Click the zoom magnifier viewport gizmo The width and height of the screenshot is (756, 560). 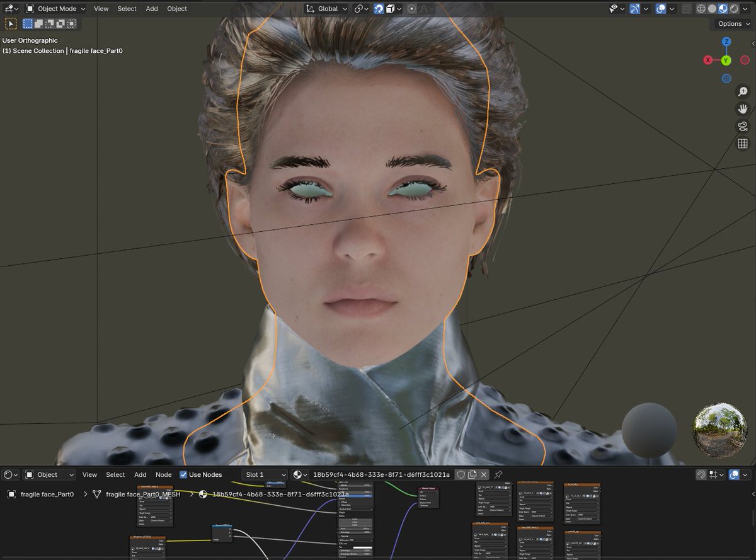[743, 92]
